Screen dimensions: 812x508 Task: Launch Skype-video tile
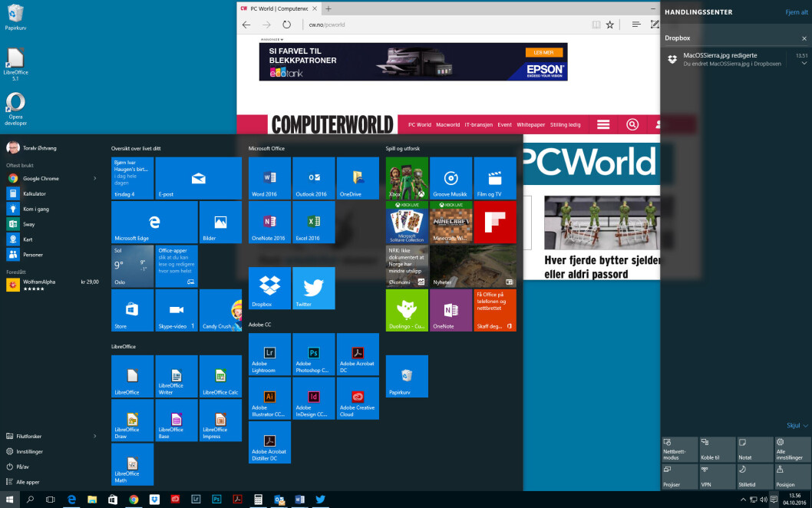[x=176, y=310]
